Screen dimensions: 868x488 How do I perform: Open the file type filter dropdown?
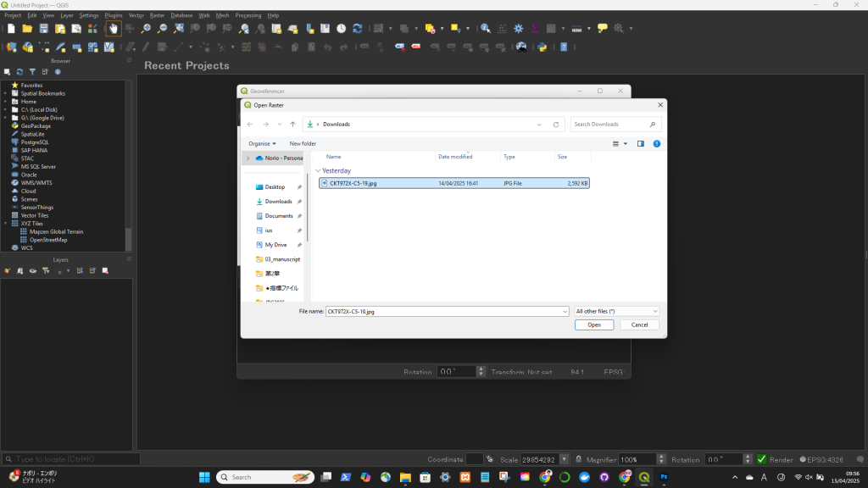(x=615, y=312)
